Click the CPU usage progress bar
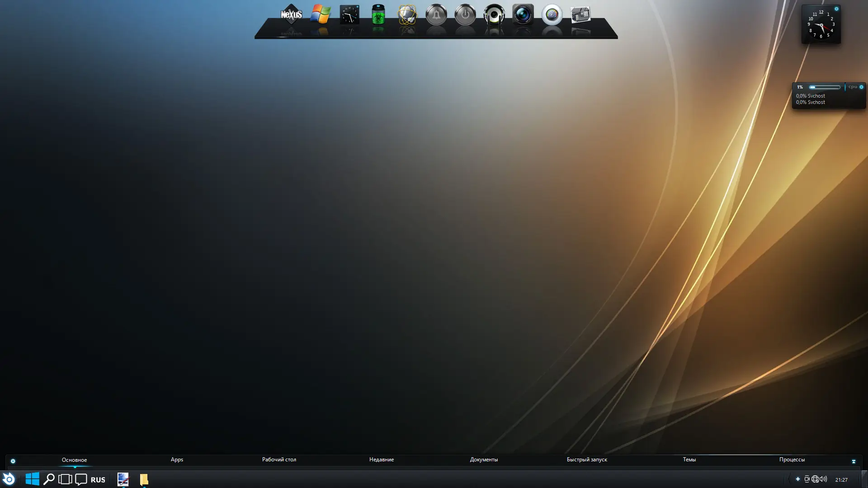Image resolution: width=868 pixels, height=488 pixels. [x=825, y=87]
